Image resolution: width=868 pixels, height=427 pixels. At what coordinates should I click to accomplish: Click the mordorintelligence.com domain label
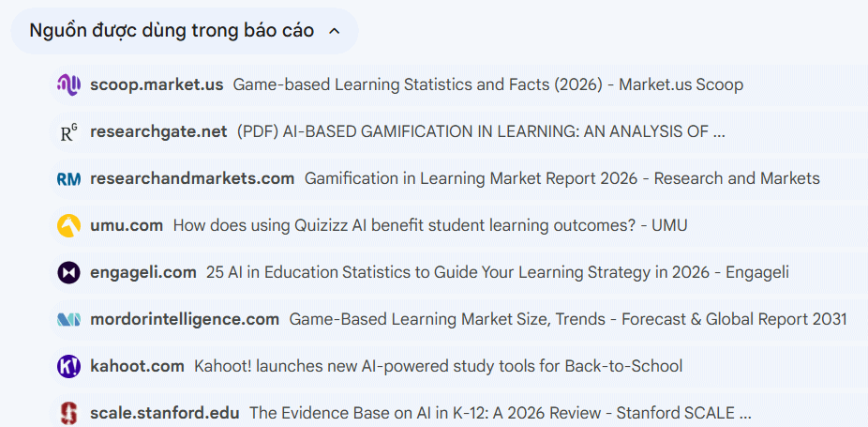pyautogui.click(x=185, y=319)
